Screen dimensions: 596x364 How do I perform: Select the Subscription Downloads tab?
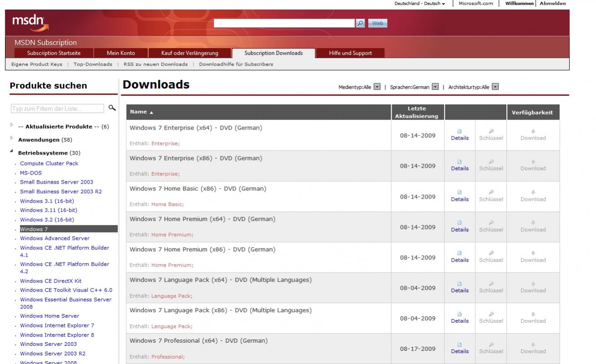pos(273,53)
